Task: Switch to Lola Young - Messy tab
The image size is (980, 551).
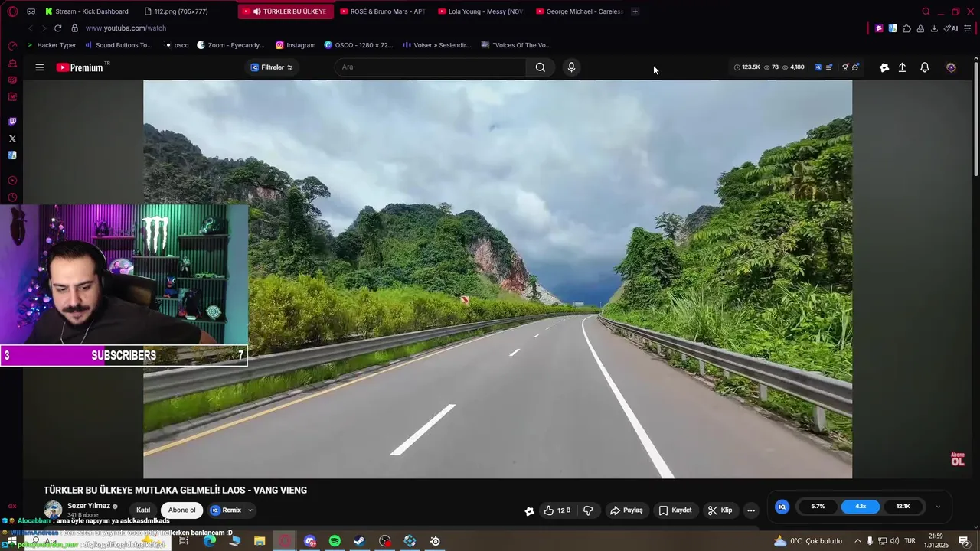Action: [x=481, y=11]
